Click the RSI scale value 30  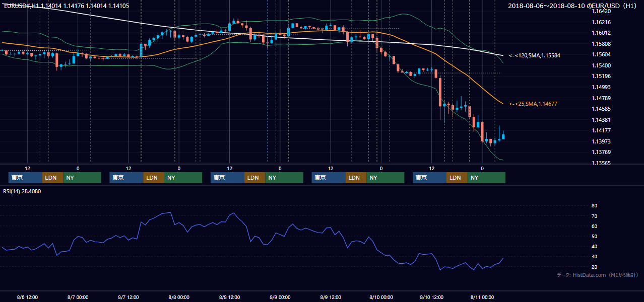pyautogui.click(x=594, y=257)
